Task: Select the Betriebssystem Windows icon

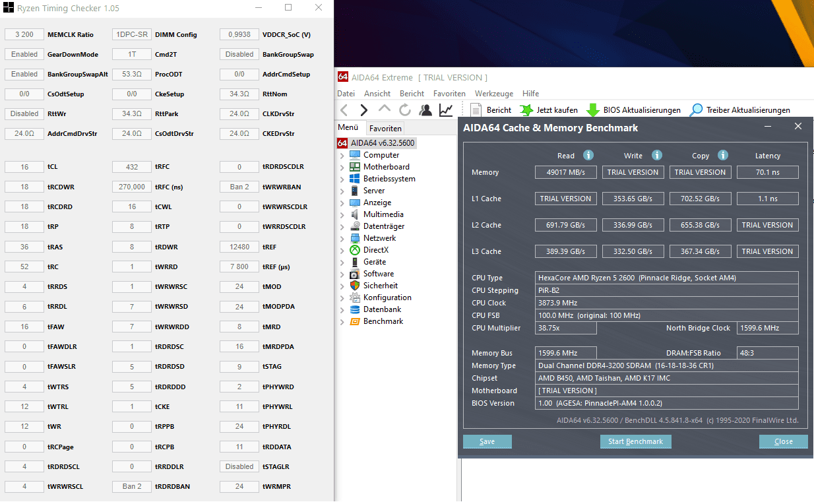Action: coord(355,179)
